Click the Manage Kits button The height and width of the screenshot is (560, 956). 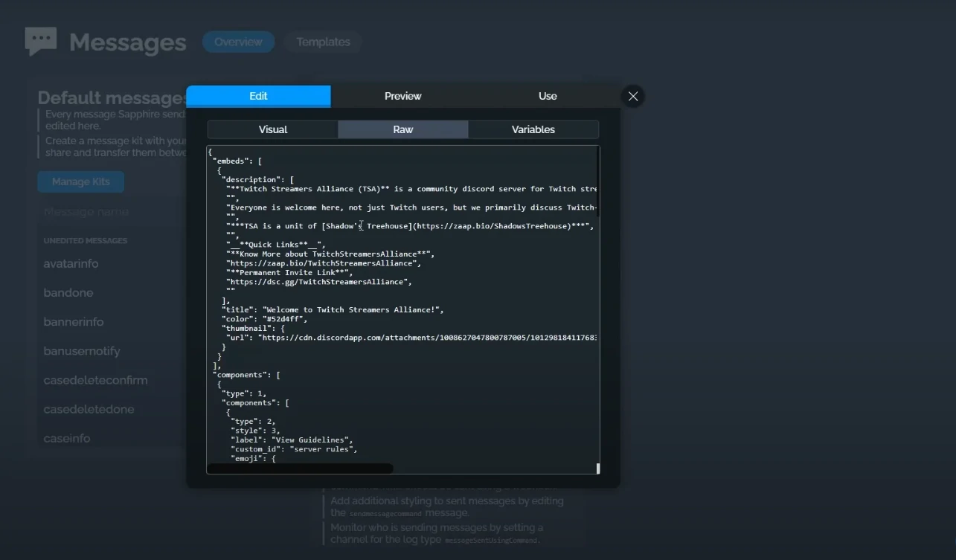81,181
